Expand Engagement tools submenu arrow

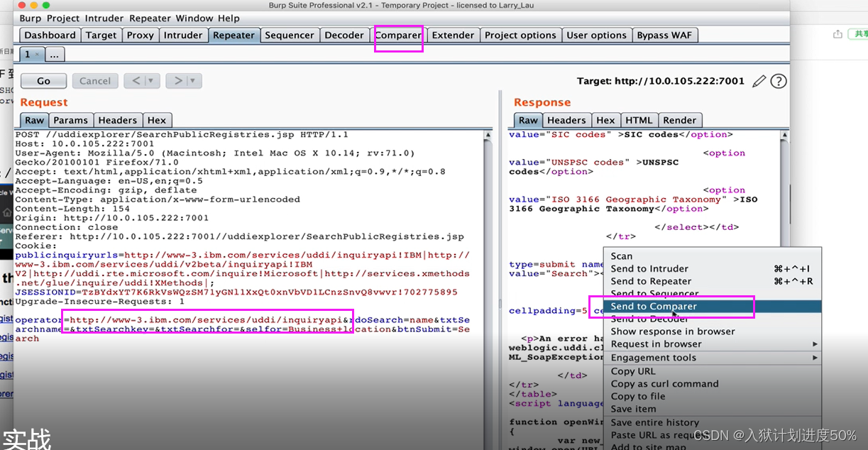point(815,358)
